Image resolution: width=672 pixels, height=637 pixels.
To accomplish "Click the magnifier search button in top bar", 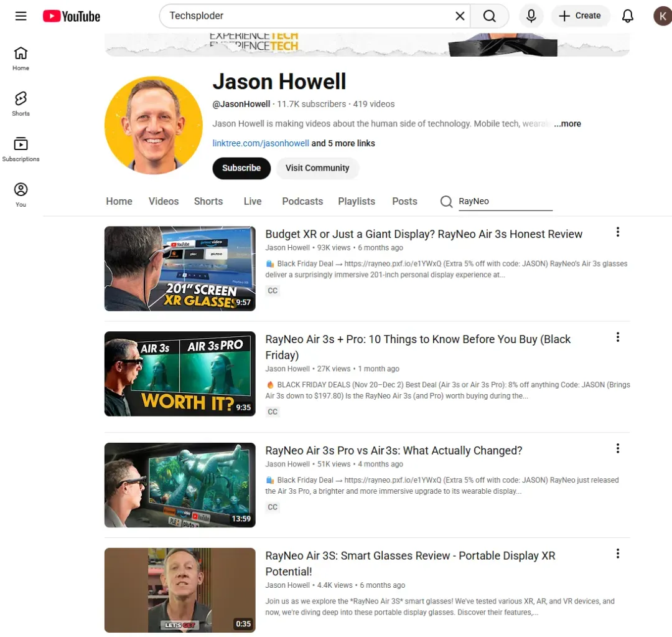I will [490, 16].
